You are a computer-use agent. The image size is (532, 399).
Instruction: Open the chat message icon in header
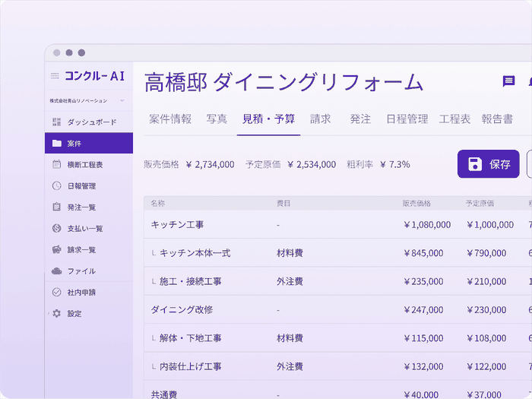point(508,81)
